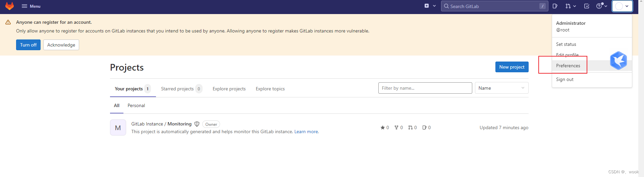Select the Personal sub-tab
This screenshot has width=644, height=177.
(136, 105)
